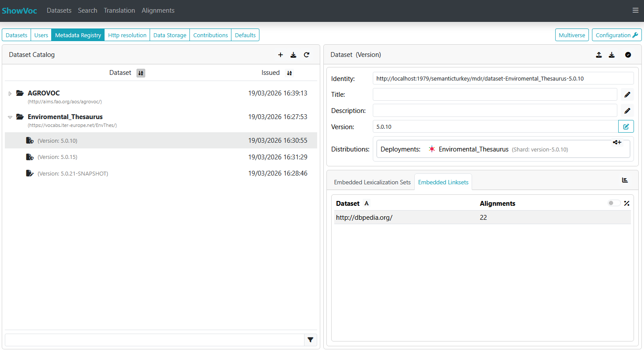
Task: Click the Alignments column header
Action: 497,203
